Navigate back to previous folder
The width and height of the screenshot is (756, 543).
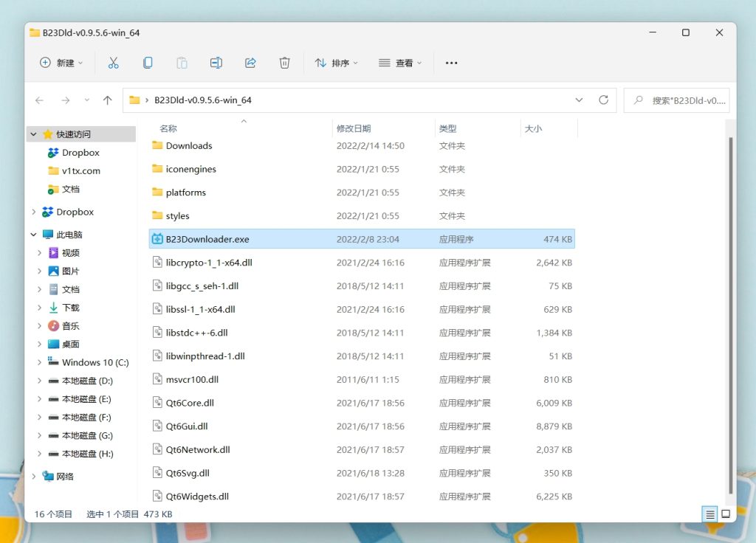[40, 100]
